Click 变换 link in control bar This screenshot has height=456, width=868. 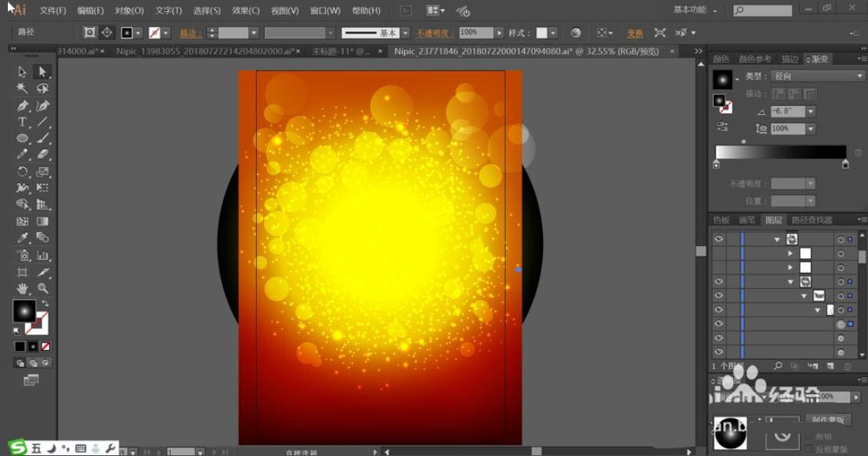point(635,33)
